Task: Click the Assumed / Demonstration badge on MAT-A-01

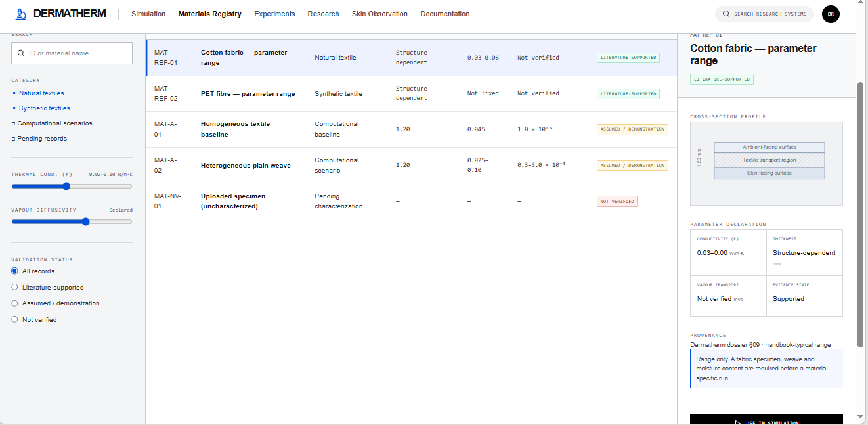Action: [632, 129]
